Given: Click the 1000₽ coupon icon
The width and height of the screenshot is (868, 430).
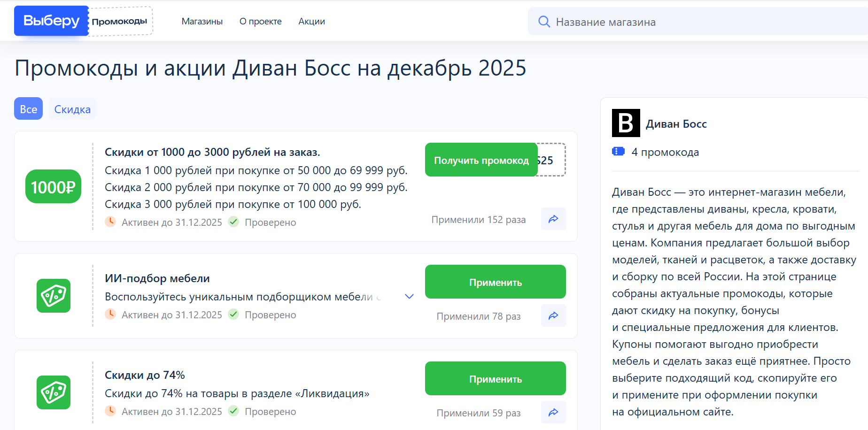Looking at the screenshot, I should [x=53, y=186].
